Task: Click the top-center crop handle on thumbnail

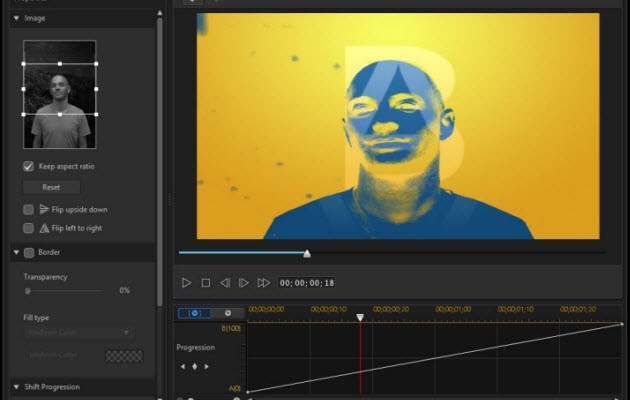Action: click(x=60, y=64)
